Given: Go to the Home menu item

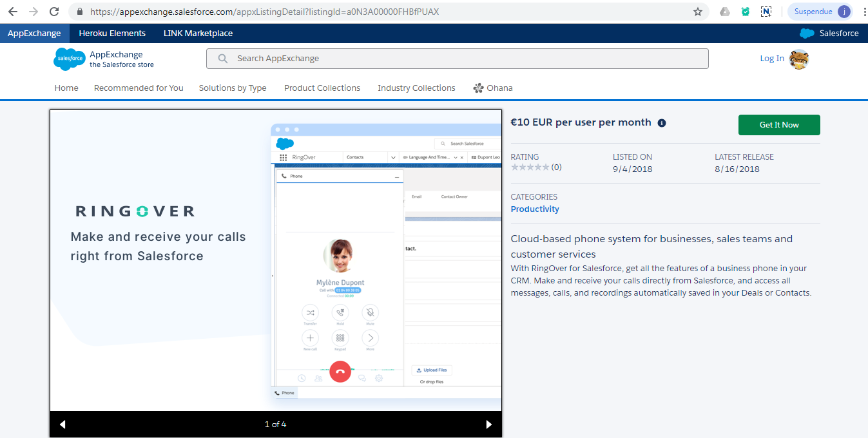Looking at the screenshot, I should tap(66, 88).
